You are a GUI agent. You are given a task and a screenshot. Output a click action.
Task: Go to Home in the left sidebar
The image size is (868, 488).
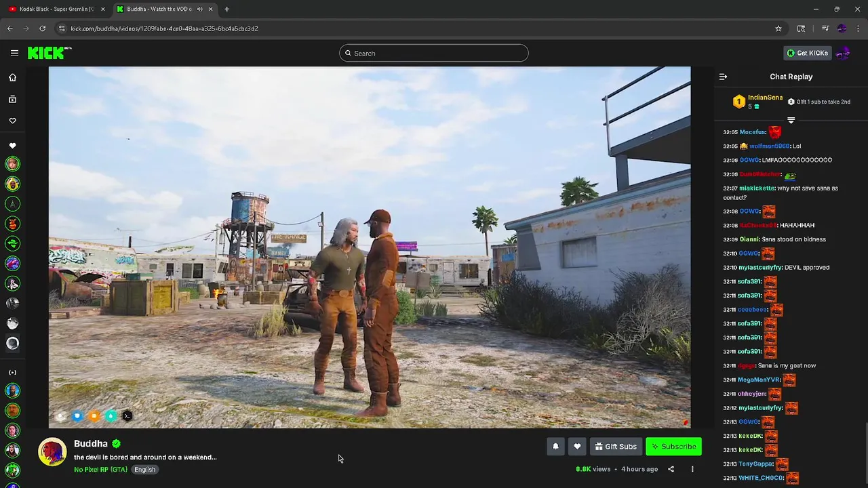(x=12, y=77)
